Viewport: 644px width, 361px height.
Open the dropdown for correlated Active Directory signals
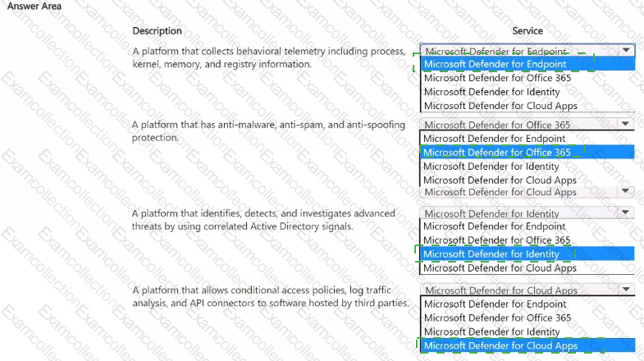[526, 213]
